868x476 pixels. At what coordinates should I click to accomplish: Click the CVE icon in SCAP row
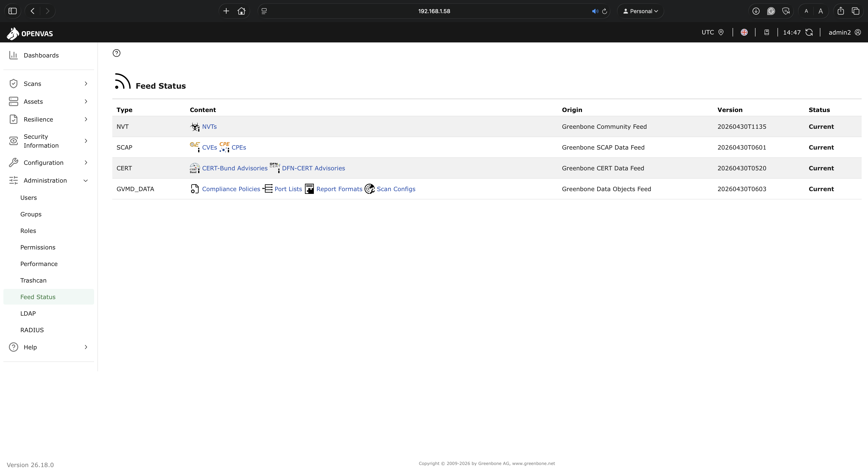pos(195,147)
